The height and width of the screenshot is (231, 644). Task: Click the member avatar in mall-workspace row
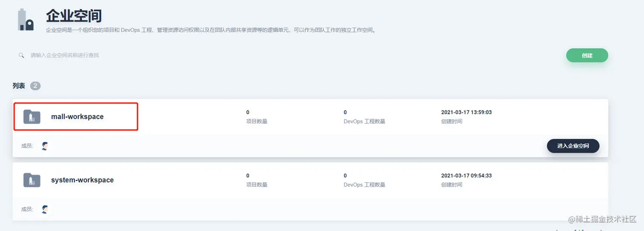click(45, 146)
